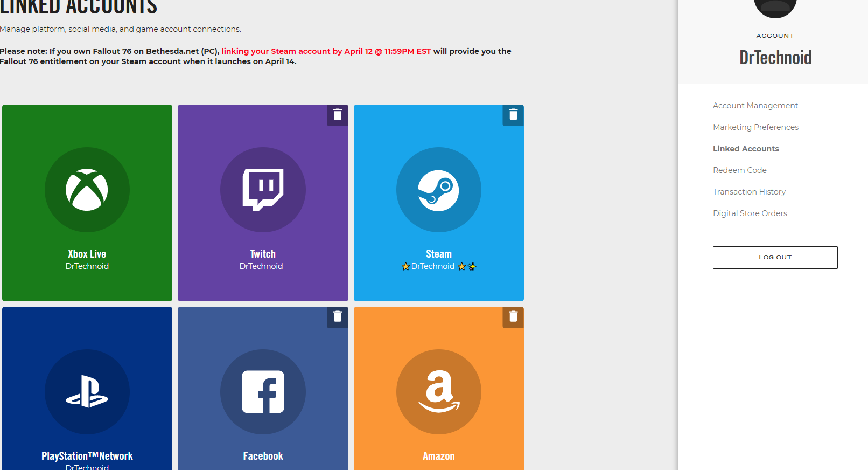
Task: Click the PlayStation logo icon
Action: (87, 392)
